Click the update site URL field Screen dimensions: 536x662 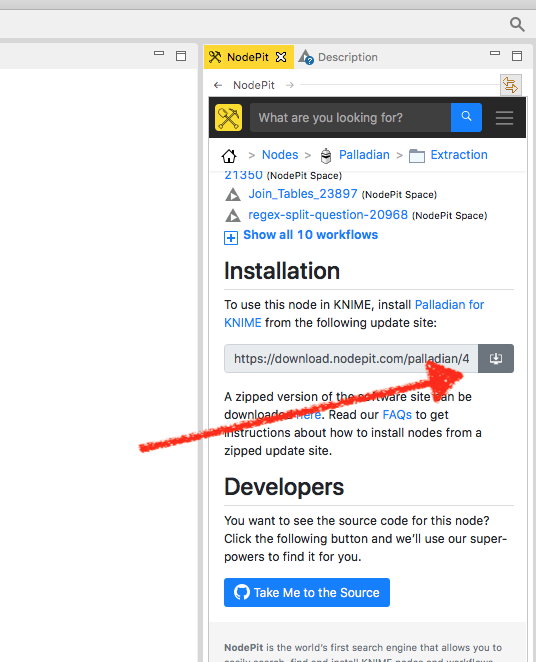[x=351, y=358]
